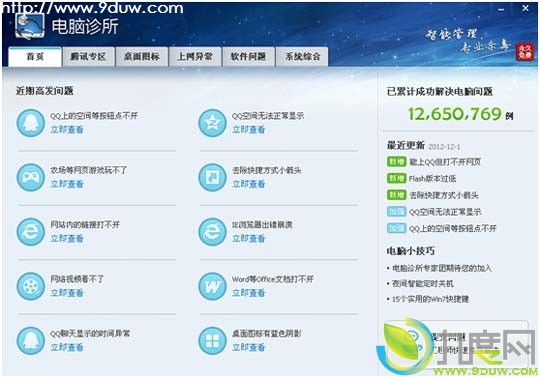Close the 电脑诊所 window
Viewport: 540px width, 378px height.
(x=526, y=8)
